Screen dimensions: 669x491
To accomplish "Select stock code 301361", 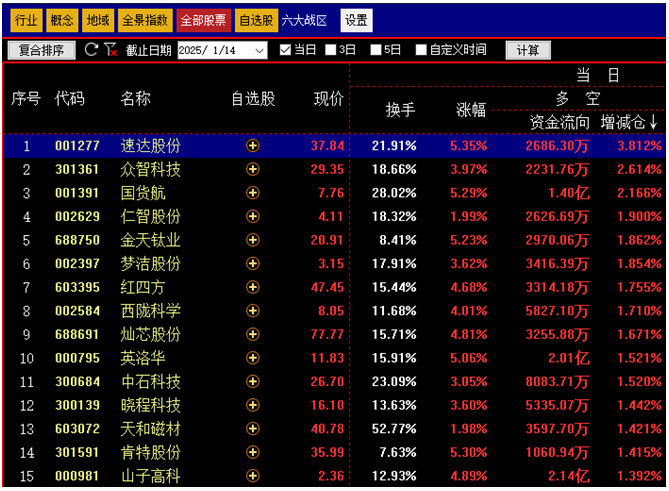I will pos(77,169).
